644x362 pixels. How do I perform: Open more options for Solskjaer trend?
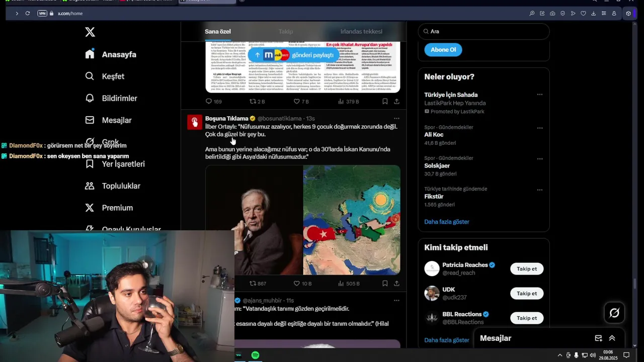click(x=539, y=159)
